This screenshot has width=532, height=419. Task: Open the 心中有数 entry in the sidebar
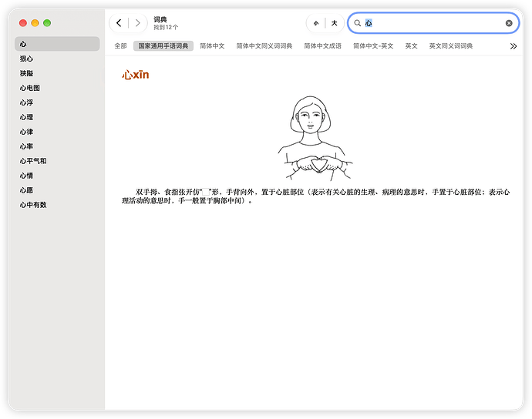[x=57, y=204]
